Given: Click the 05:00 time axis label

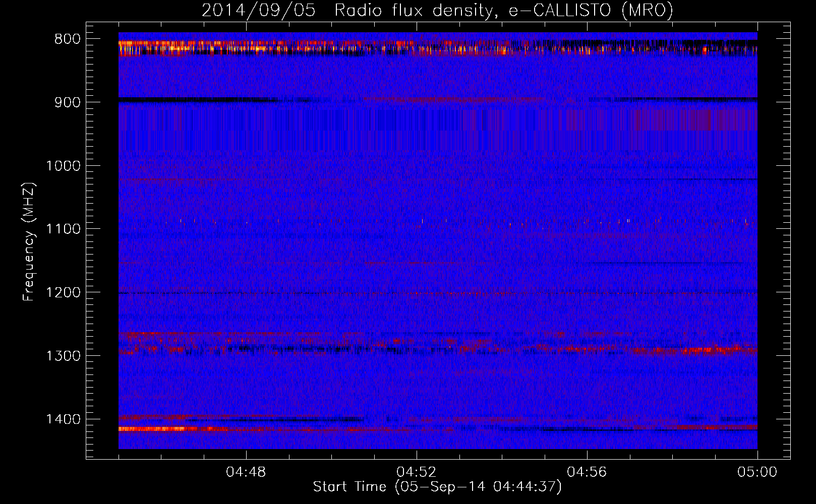Looking at the screenshot, I should pyautogui.click(x=757, y=472).
